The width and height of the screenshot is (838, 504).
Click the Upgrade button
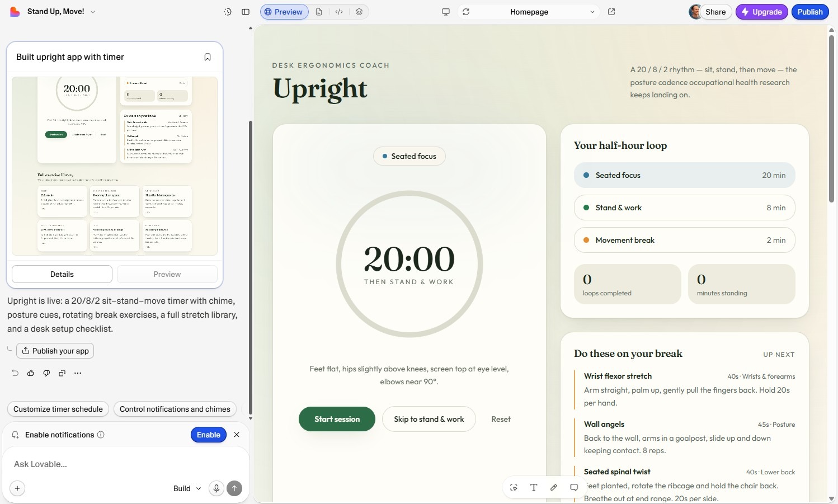(761, 12)
